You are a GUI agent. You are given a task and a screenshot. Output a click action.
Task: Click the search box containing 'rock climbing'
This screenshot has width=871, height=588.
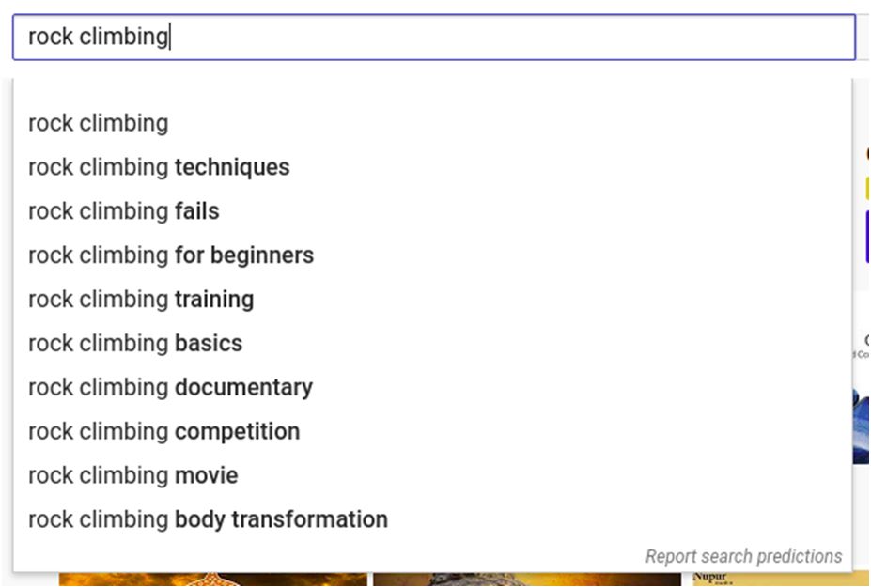(432, 38)
